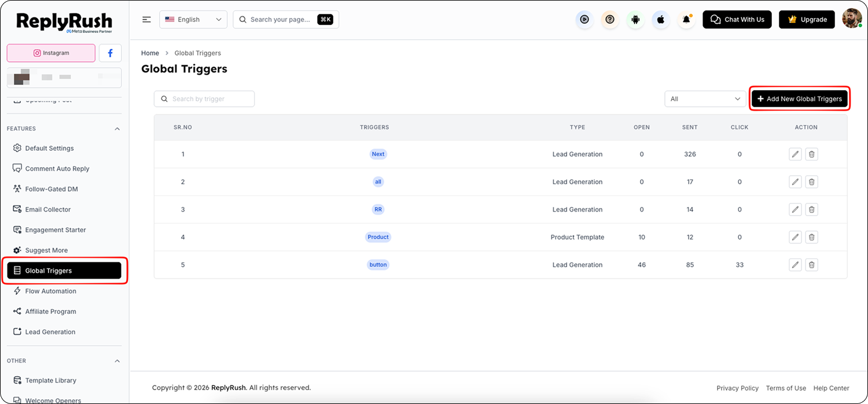Click the 'Next' trigger tag
Viewport: 868px width, 404px height.
(x=378, y=154)
